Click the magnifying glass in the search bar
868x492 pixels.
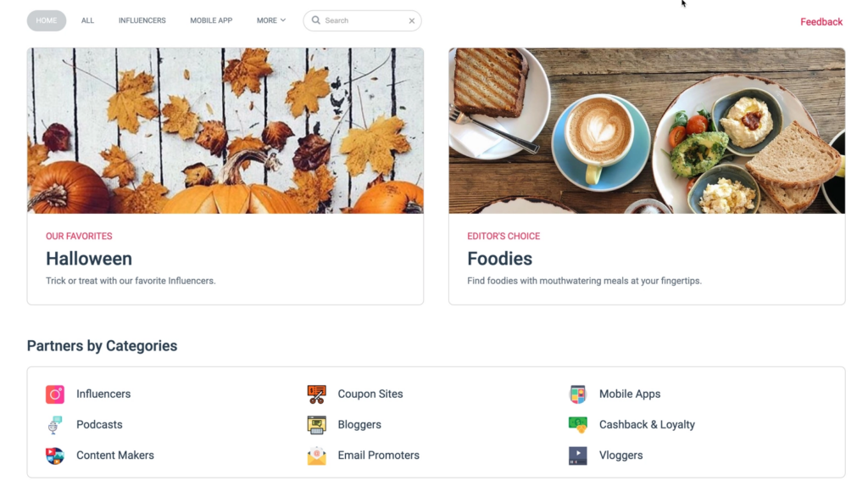tap(314, 20)
